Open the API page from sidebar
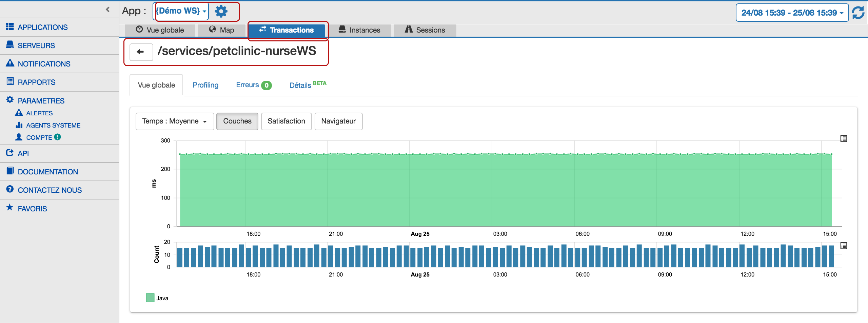Screen dimensions: 868x323 click(23, 153)
